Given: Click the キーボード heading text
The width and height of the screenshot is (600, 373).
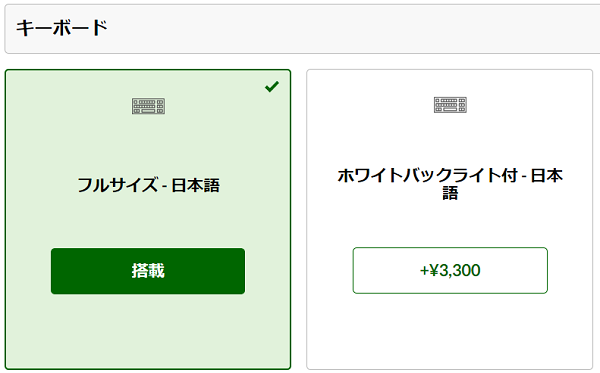Looking at the screenshot, I should point(62,28).
